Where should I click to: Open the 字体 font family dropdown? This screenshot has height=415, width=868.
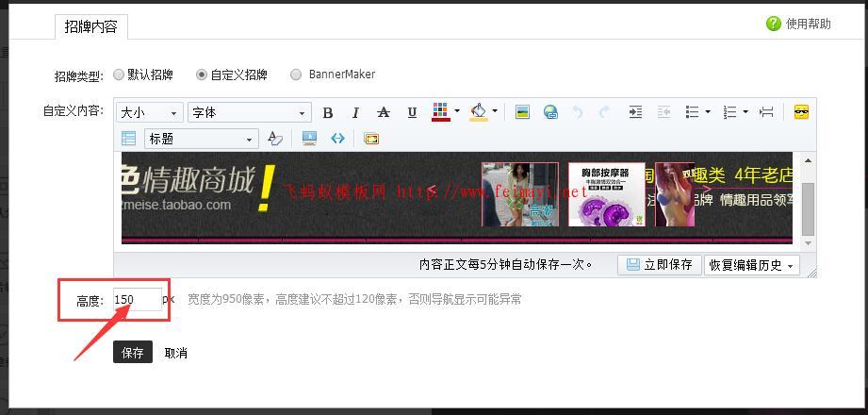[249, 112]
